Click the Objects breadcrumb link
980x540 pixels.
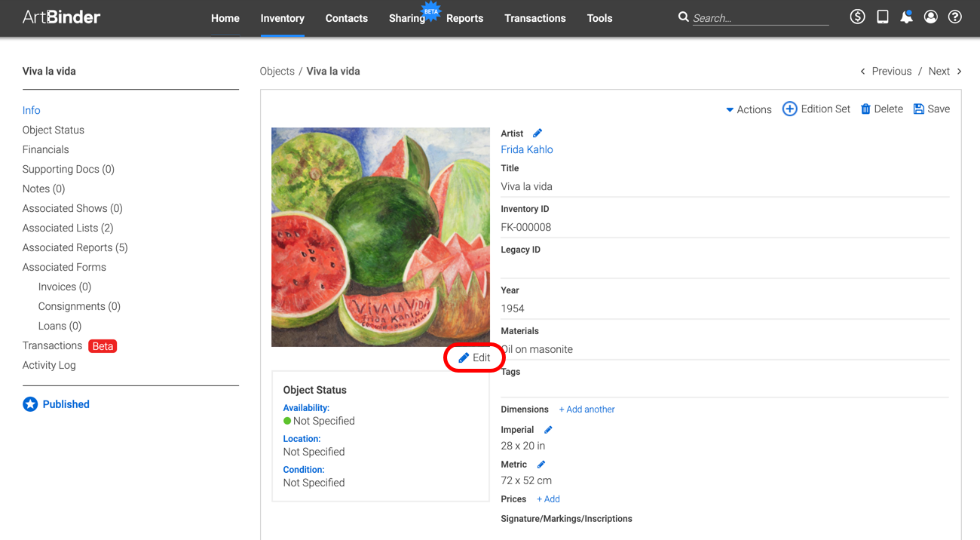[x=277, y=71]
